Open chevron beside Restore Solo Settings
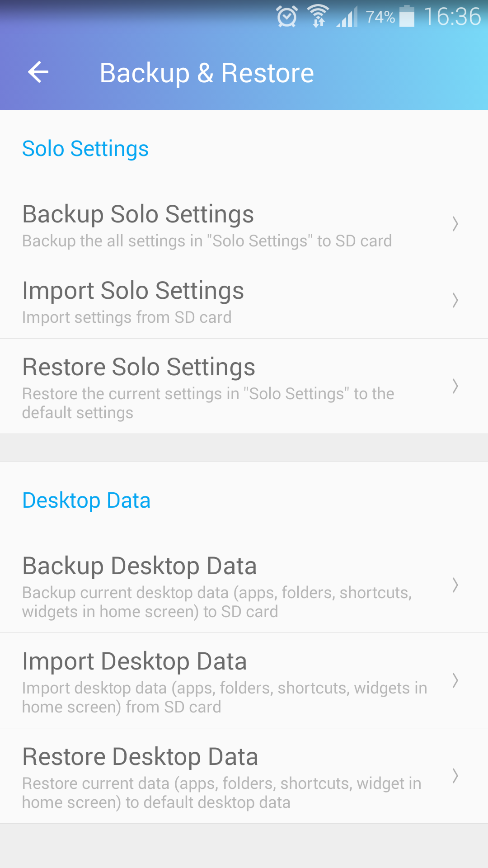The height and width of the screenshot is (868, 488). point(455,386)
